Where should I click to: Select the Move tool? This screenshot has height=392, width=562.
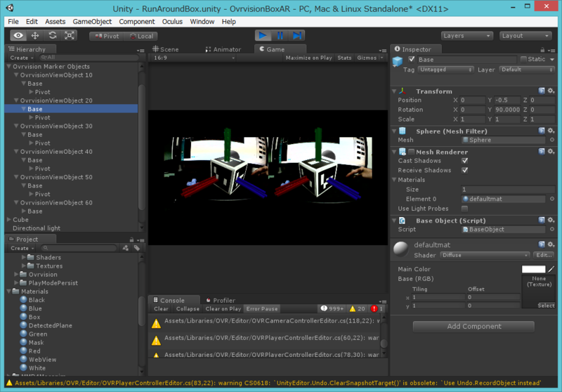(34, 35)
